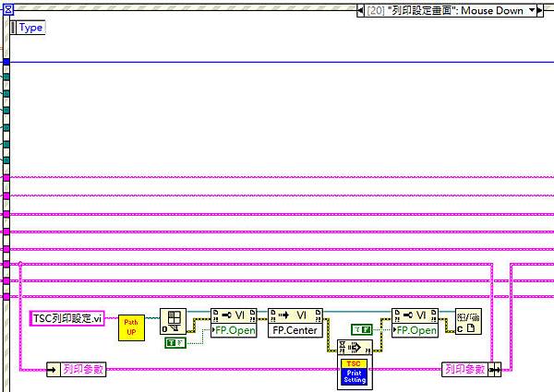The width and height of the screenshot is (554, 392).
Task: Select the blue input tunnel on structure border
Action: tap(6, 62)
